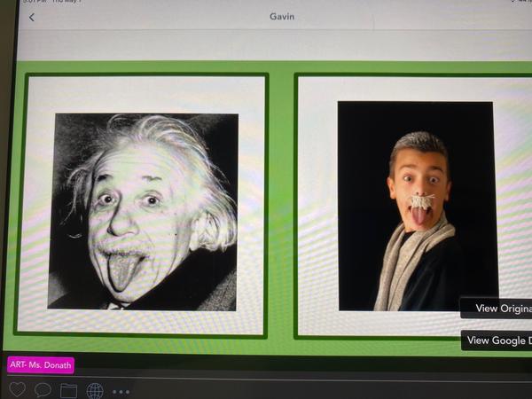Open the black-and-white portrait photo on left

point(143,212)
